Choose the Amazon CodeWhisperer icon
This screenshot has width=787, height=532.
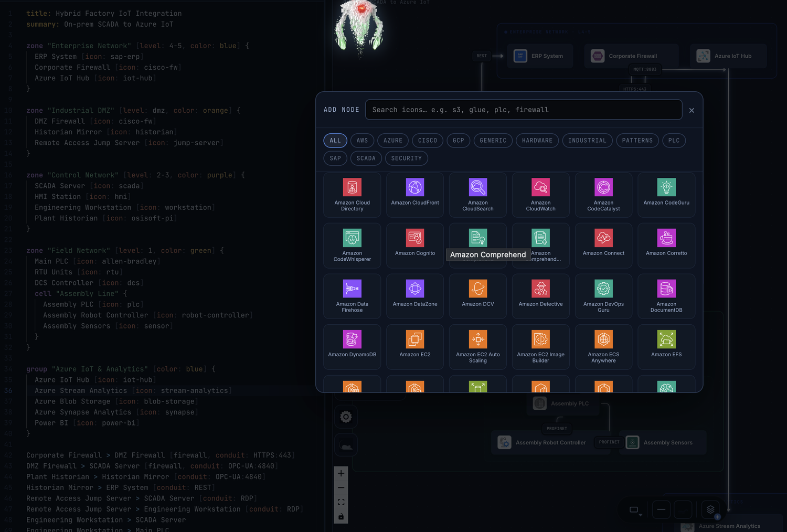click(352, 246)
